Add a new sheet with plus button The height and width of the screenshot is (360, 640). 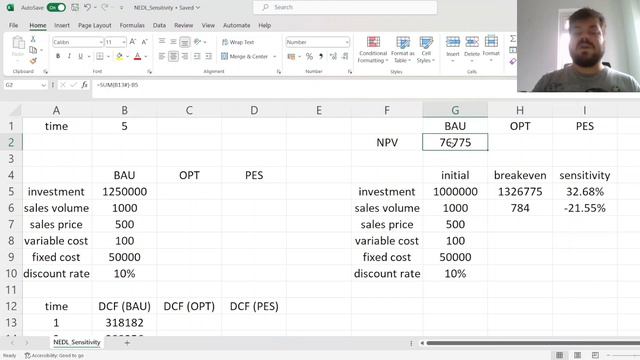tap(127, 343)
